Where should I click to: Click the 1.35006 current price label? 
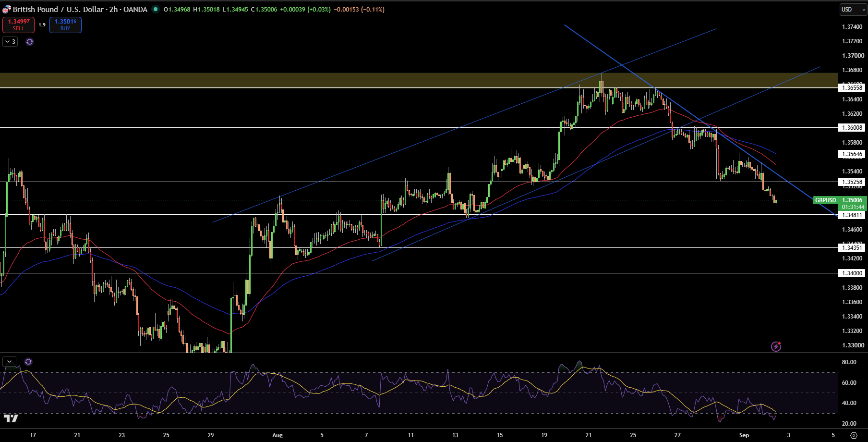(852, 200)
